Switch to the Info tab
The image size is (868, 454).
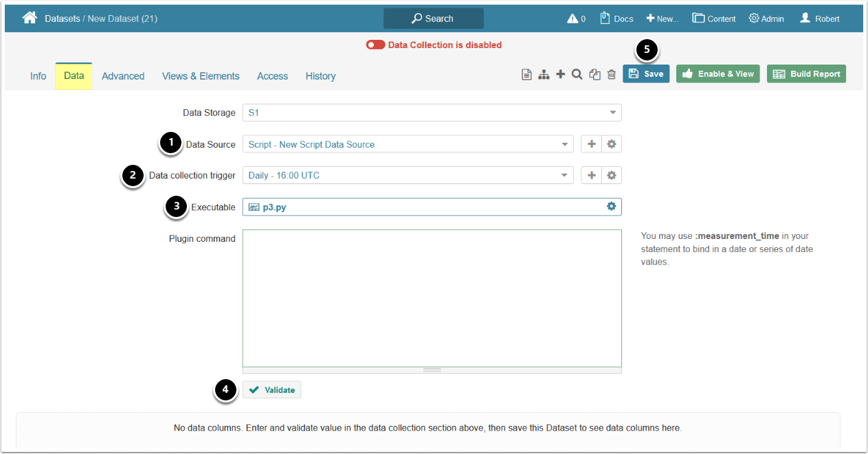click(x=38, y=76)
